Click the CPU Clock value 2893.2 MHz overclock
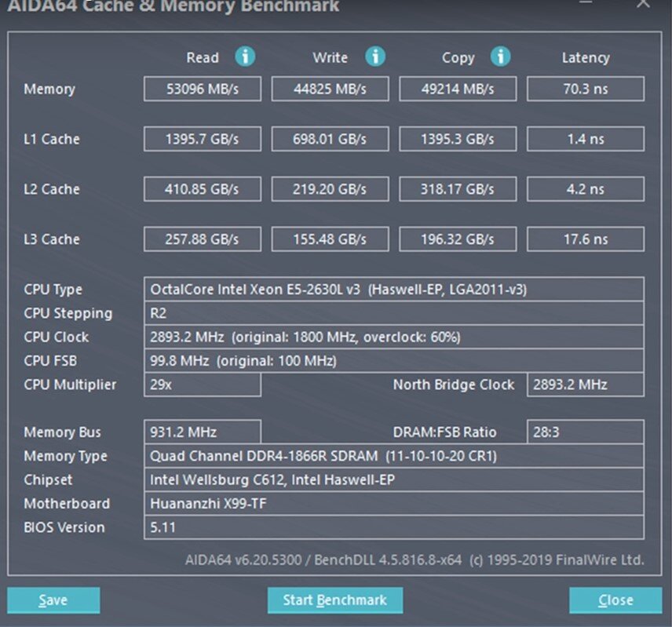 394,337
